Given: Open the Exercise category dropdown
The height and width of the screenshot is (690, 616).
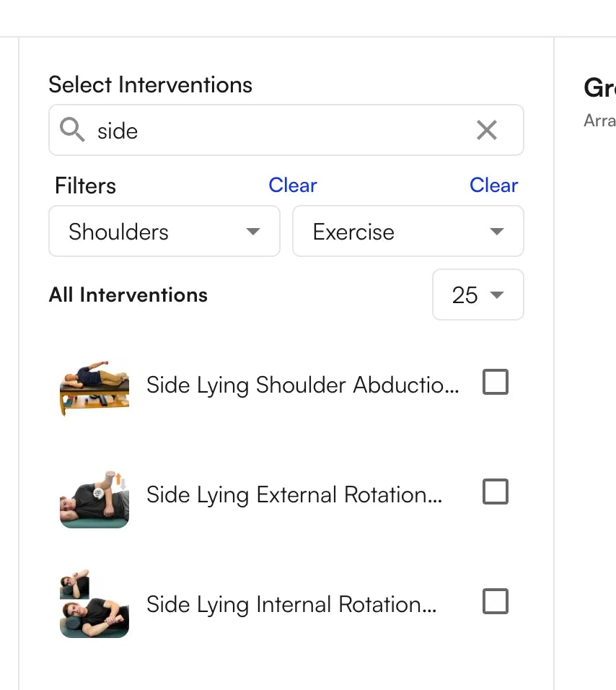Looking at the screenshot, I should coord(408,232).
